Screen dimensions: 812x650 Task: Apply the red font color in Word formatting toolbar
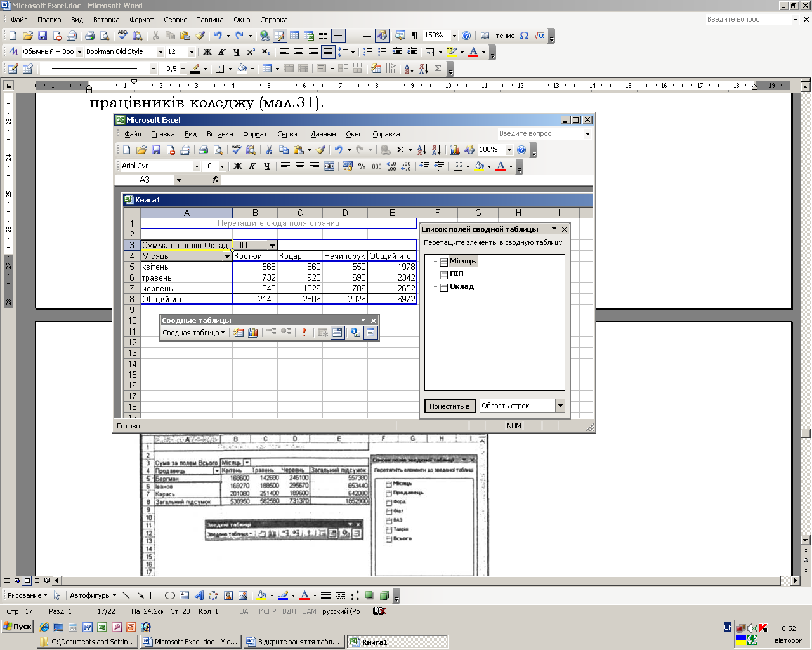tap(473, 52)
